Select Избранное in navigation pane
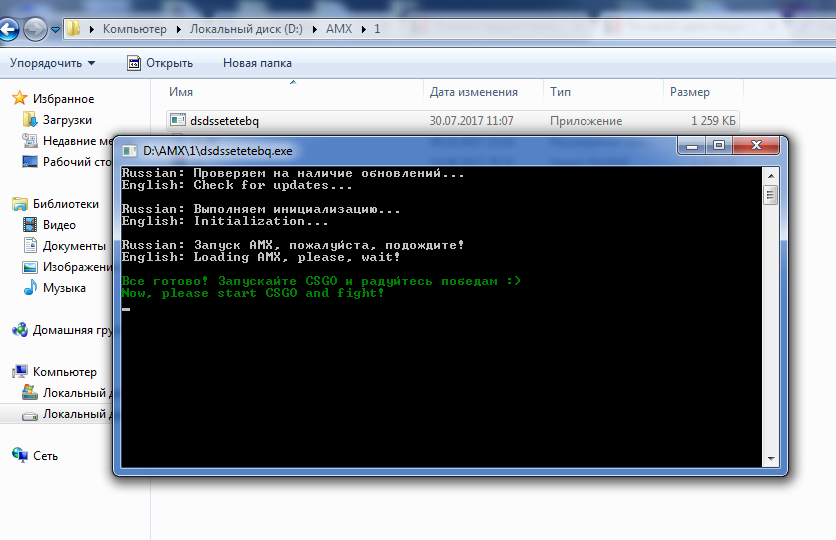Image resolution: width=836 pixels, height=540 pixels. tap(63, 99)
